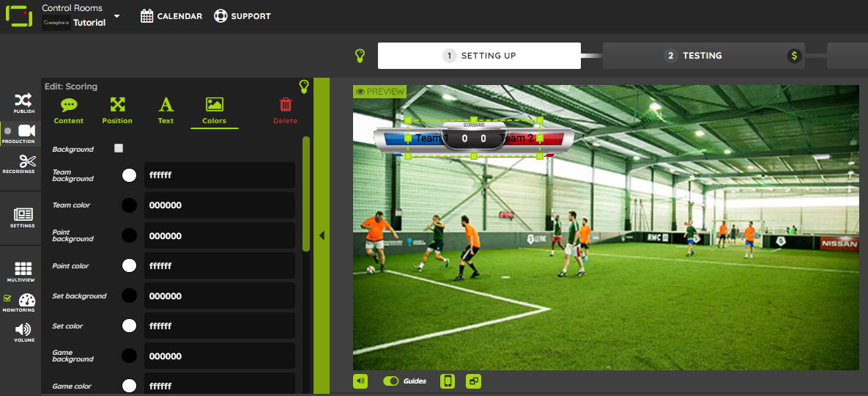The width and height of the screenshot is (868, 396).
Task: Expand the Control Rooms dropdown arrow
Action: click(x=116, y=16)
